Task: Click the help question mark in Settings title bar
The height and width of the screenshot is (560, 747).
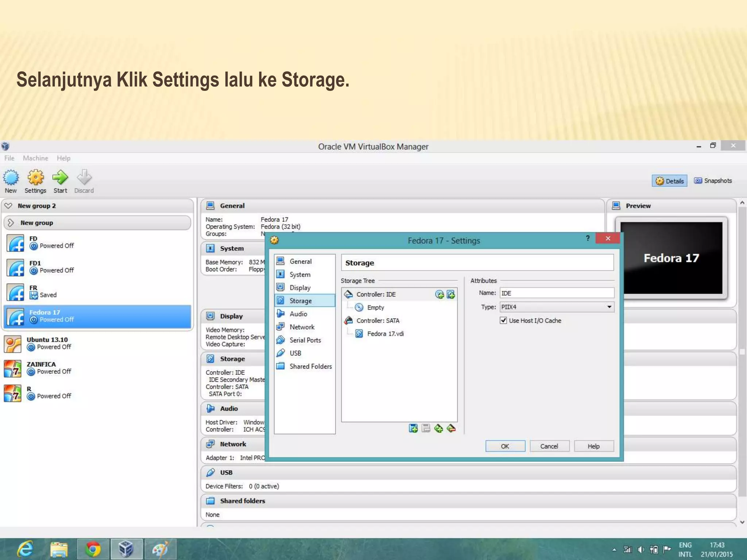Action: click(588, 238)
